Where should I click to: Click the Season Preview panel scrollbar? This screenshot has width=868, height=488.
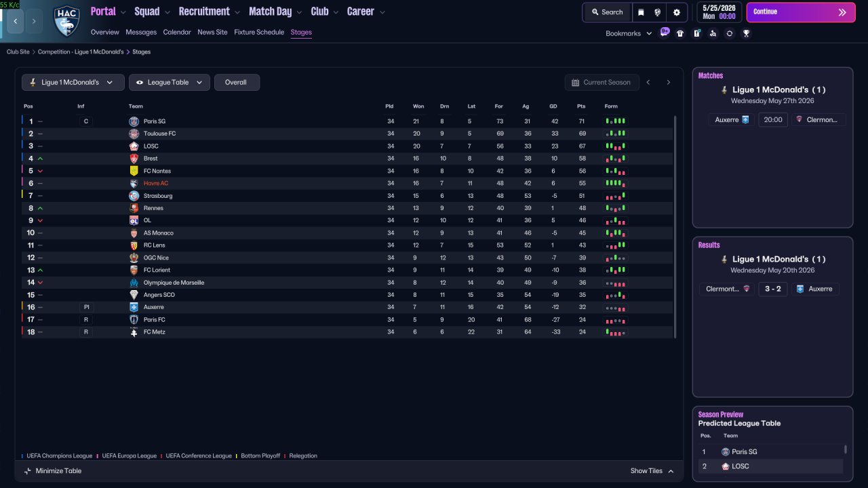coord(846,449)
